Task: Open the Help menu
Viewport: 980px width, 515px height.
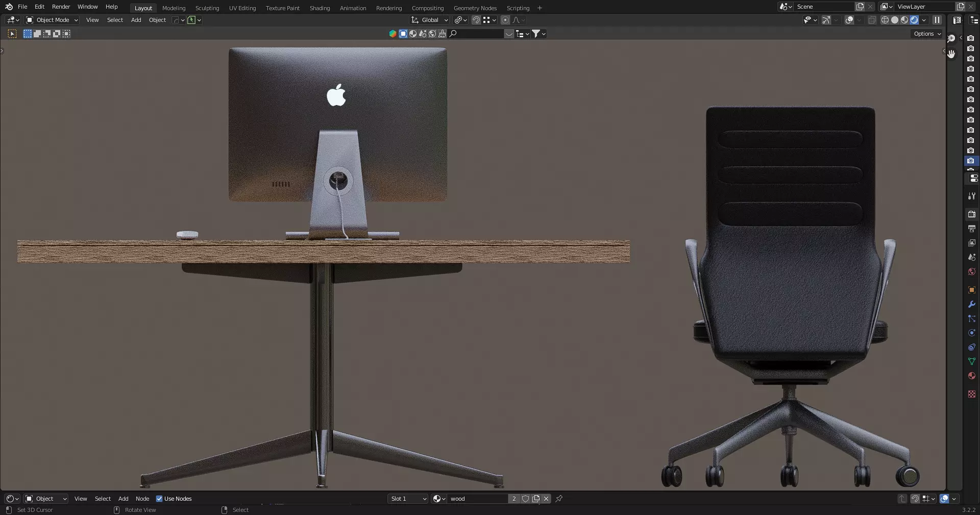Action: 111,7
